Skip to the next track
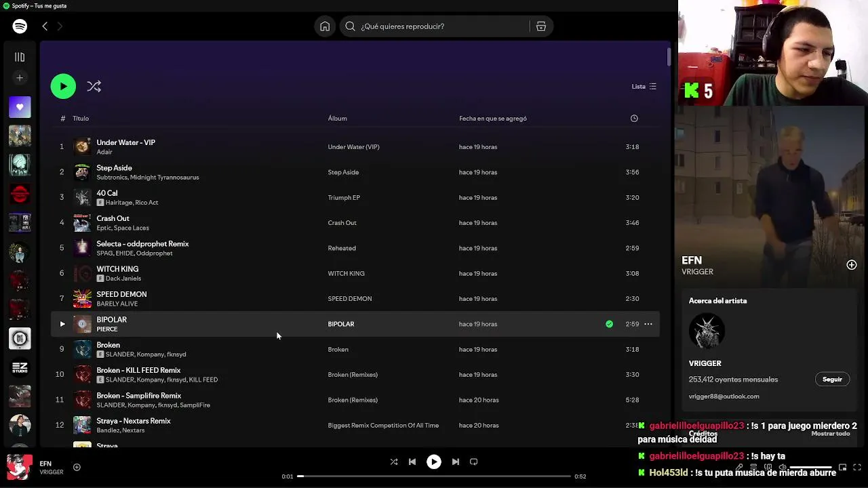 (x=456, y=462)
